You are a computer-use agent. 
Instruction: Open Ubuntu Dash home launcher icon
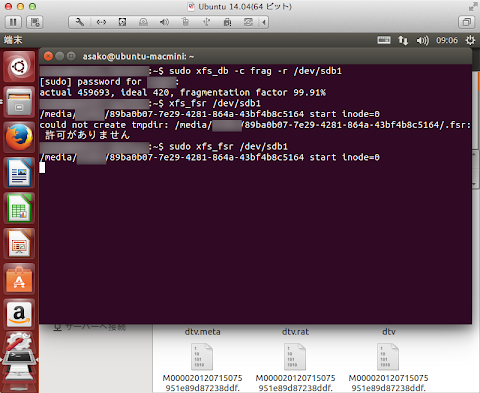19,67
